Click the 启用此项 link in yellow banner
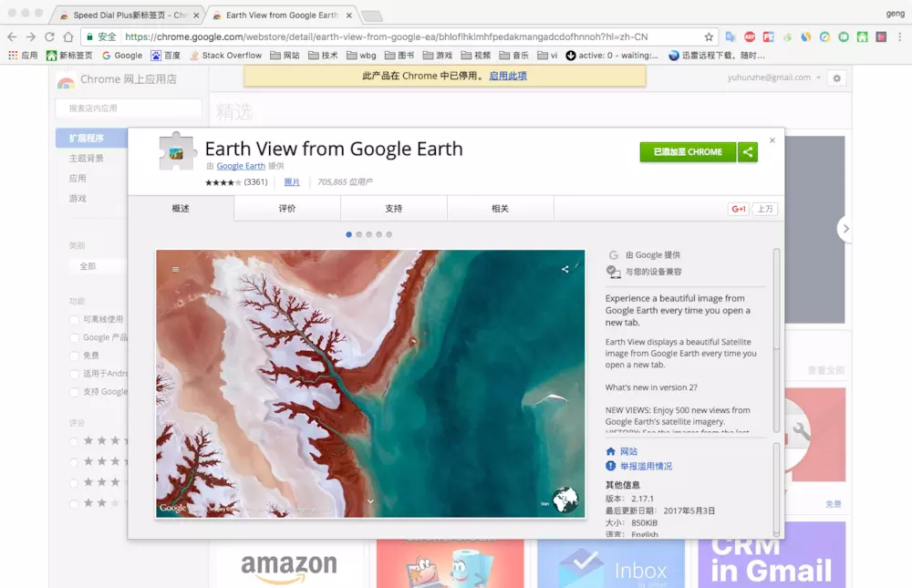 coord(508,76)
